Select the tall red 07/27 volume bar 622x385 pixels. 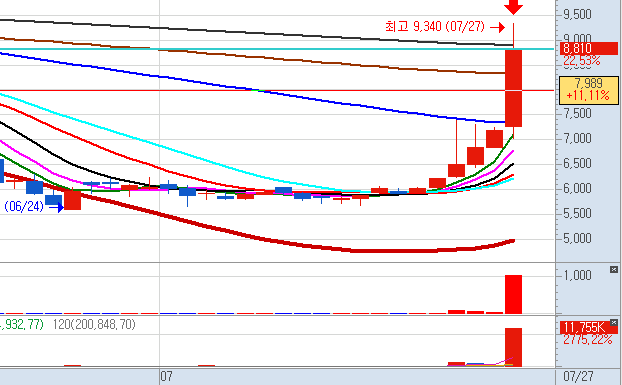click(513, 294)
